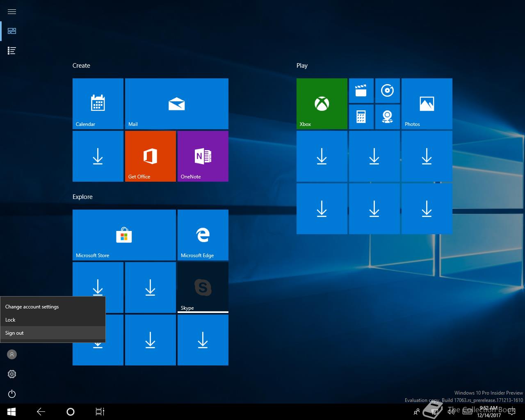This screenshot has width=525, height=420.
Task: Open the Get Office tile
Action: (x=151, y=156)
